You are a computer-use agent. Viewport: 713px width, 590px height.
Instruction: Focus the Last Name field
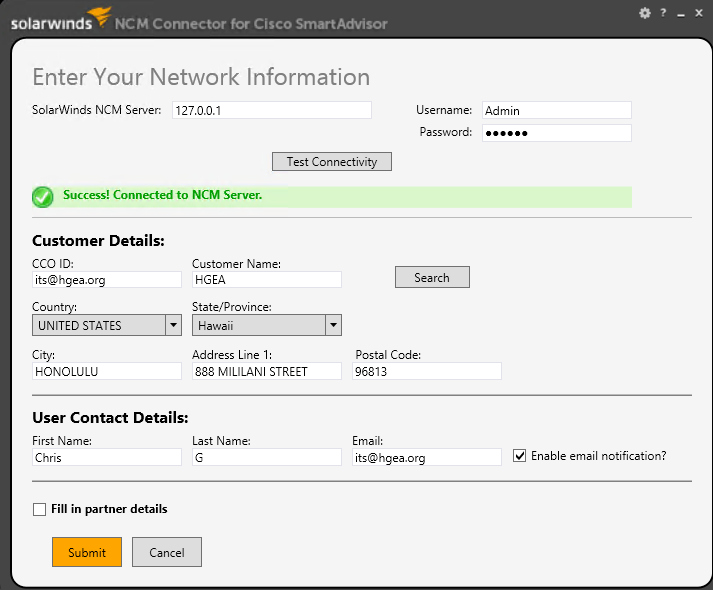click(x=266, y=457)
